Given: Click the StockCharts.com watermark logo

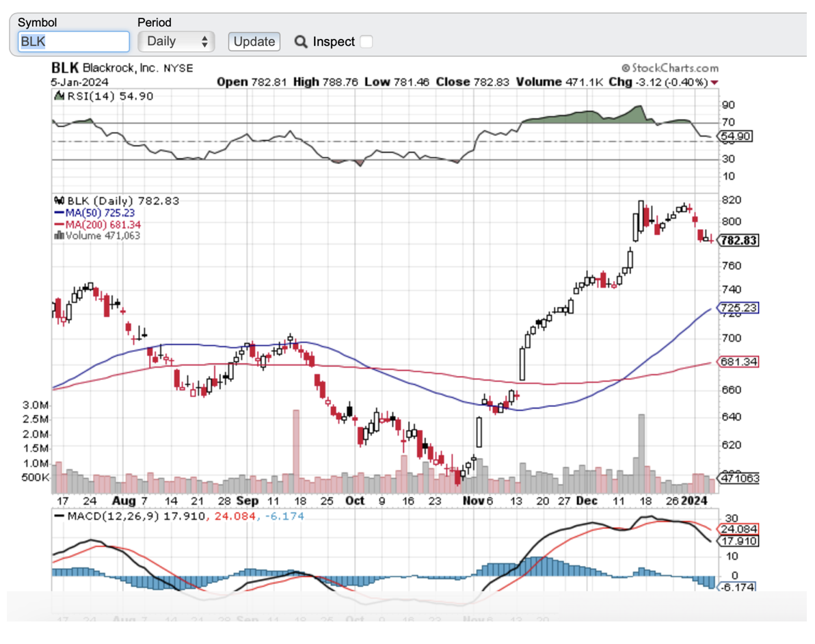Looking at the screenshot, I should [670, 68].
